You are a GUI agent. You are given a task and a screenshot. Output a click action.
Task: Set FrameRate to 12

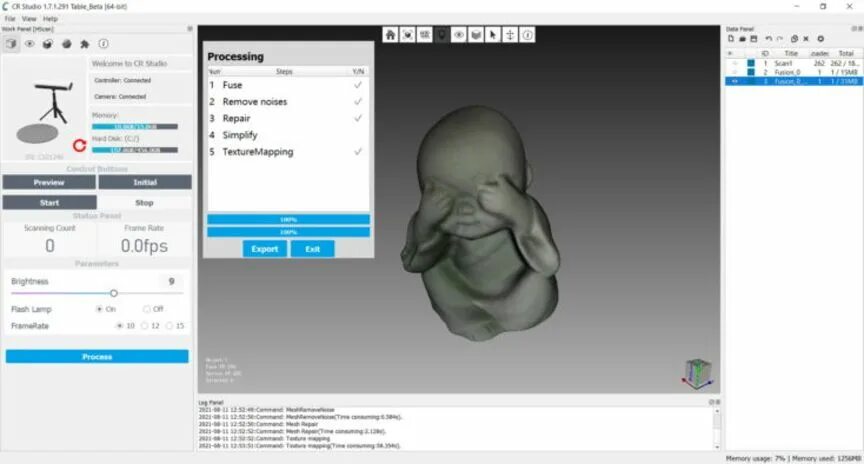(x=144, y=326)
